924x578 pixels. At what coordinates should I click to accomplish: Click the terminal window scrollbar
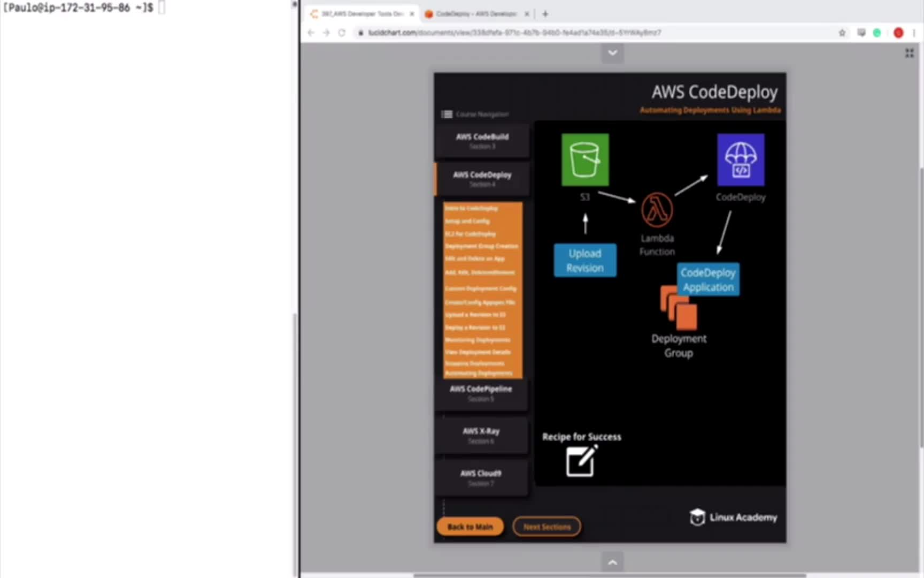[x=295, y=444]
